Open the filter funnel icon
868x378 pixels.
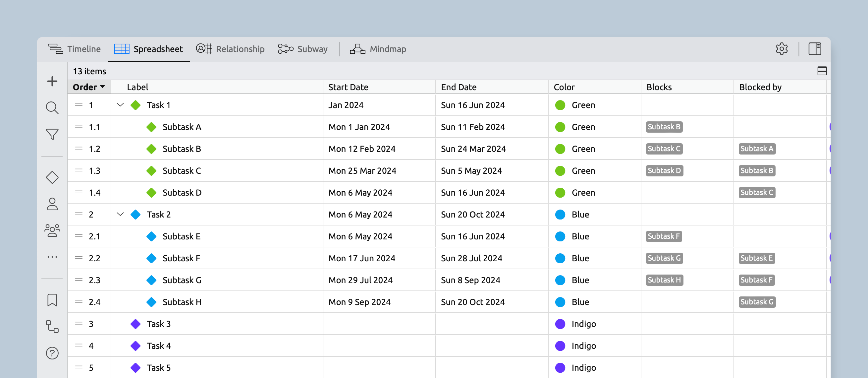(52, 134)
